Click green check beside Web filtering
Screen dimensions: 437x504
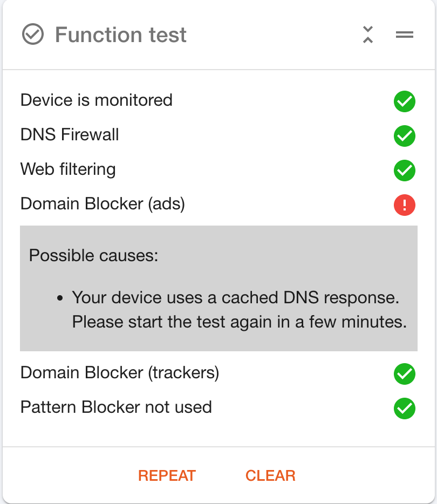[x=405, y=171]
